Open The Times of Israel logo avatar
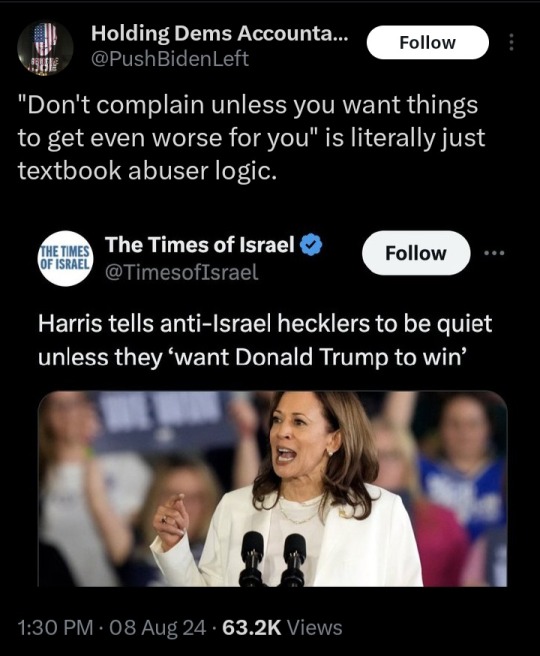Image resolution: width=540 pixels, height=656 pixels. point(65,258)
